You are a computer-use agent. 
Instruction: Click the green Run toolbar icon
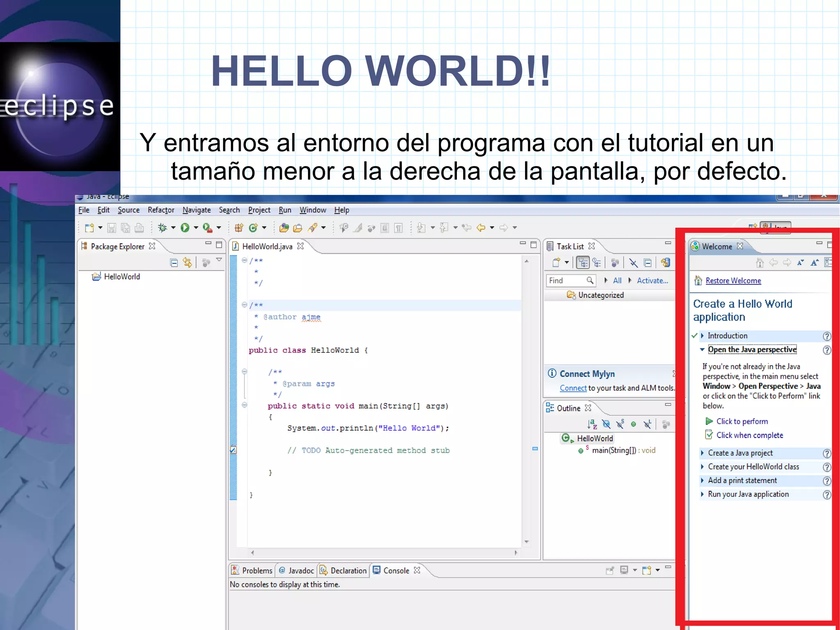185,227
